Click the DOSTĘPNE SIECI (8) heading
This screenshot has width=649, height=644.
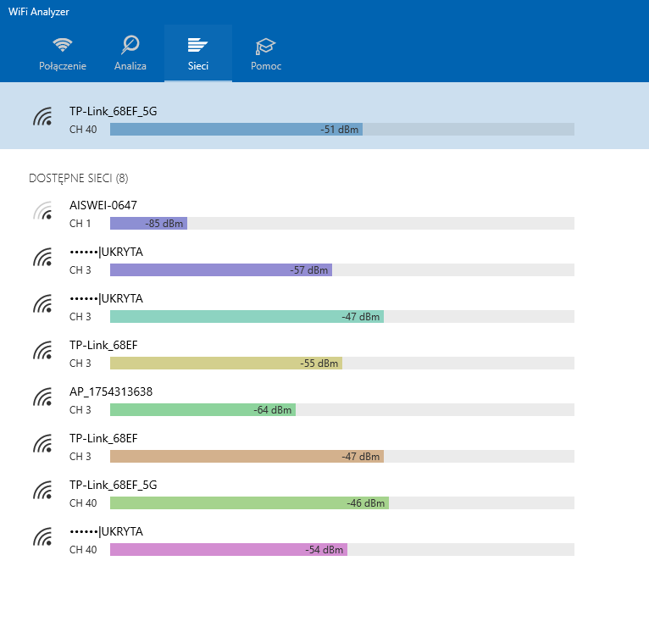point(79,179)
